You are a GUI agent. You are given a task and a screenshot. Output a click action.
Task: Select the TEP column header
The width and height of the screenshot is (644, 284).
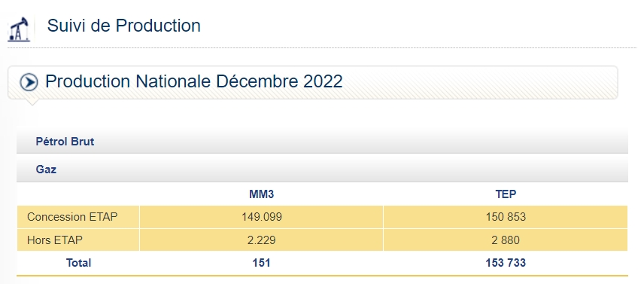click(x=506, y=194)
